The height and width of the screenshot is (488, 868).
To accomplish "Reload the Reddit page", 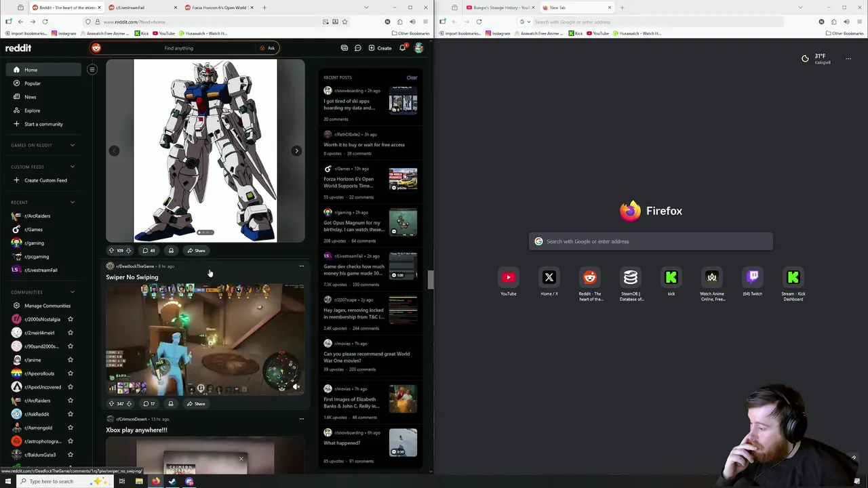I will click(x=45, y=22).
